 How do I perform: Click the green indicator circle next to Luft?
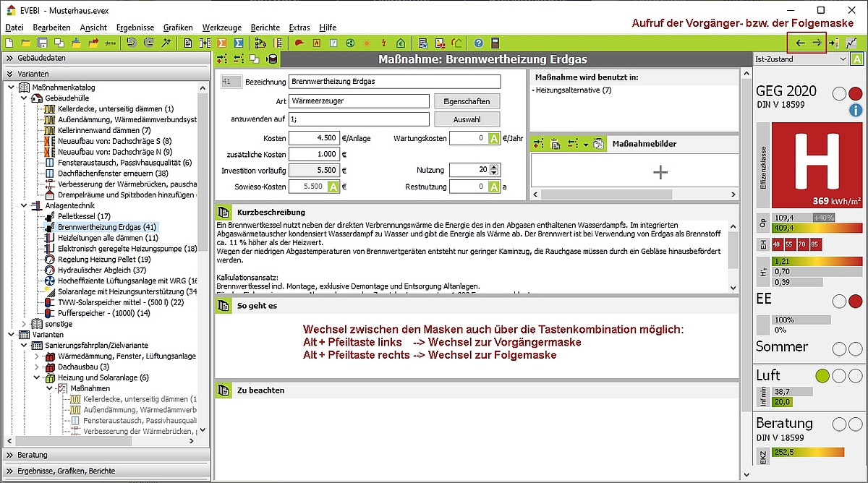822,376
